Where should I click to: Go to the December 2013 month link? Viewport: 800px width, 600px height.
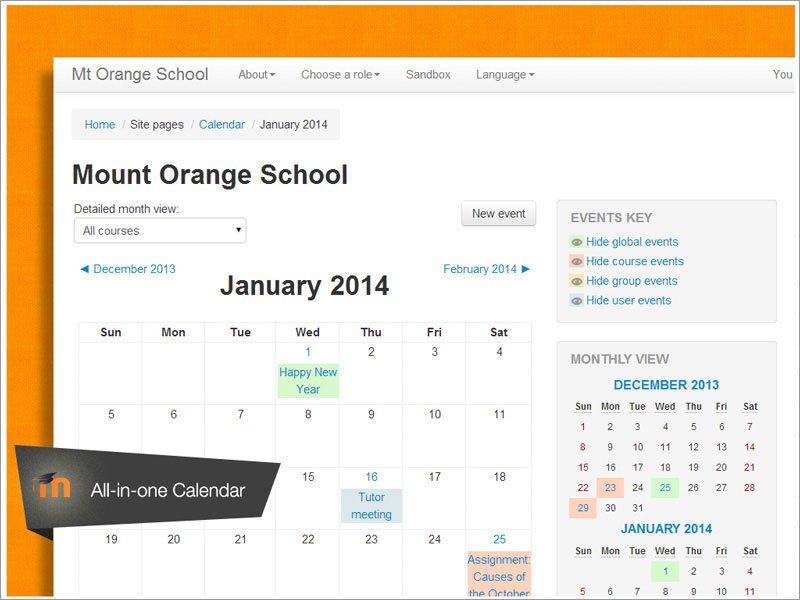134,269
